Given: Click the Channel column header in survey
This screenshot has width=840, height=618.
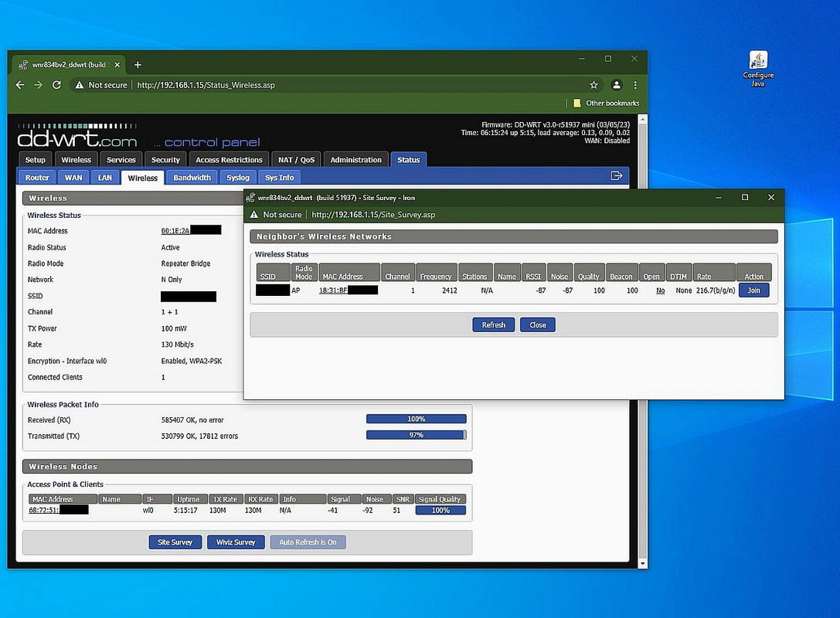Looking at the screenshot, I should click(397, 272).
